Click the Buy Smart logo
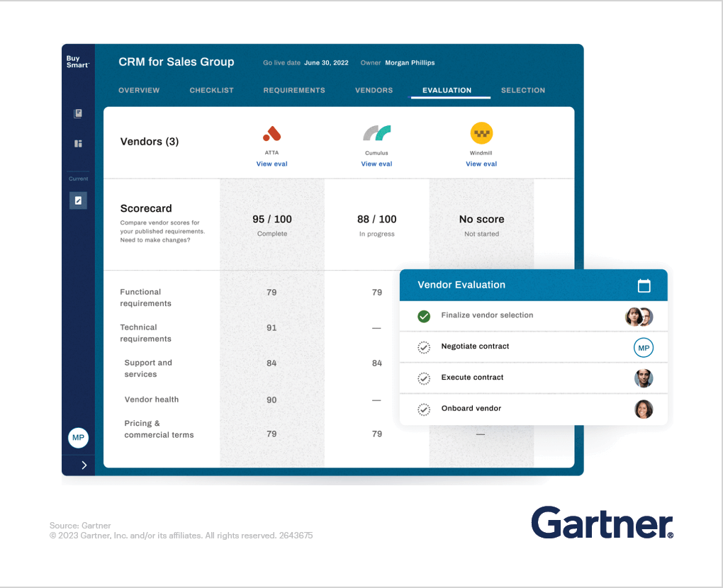This screenshot has height=588, width=723. (77, 62)
